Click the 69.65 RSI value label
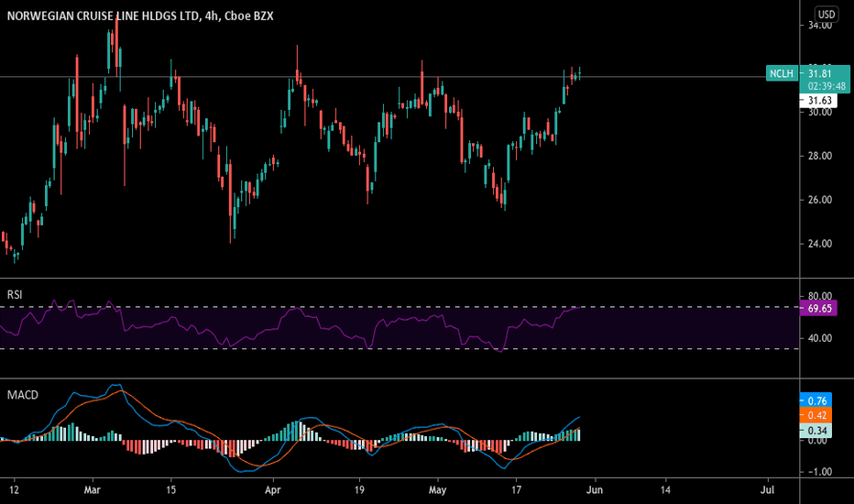The width and height of the screenshot is (854, 504). [x=820, y=309]
